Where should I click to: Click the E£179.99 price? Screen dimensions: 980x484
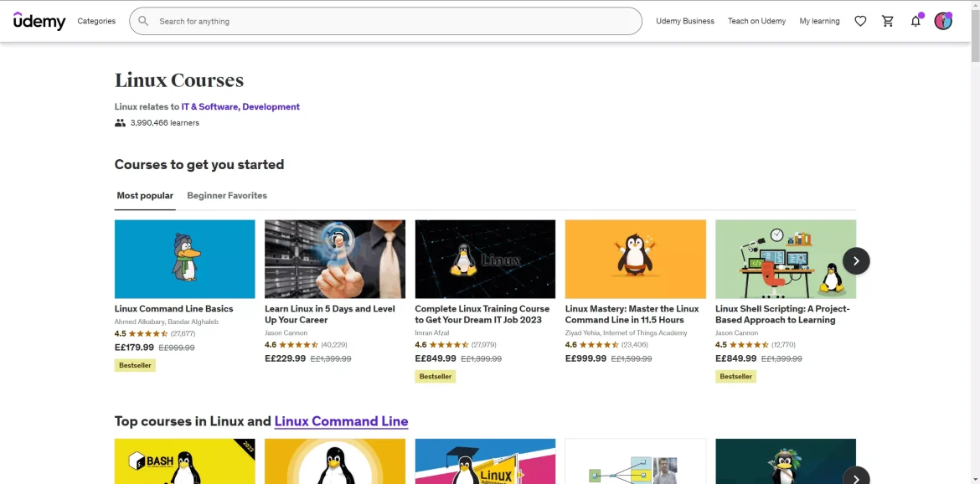click(134, 348)
